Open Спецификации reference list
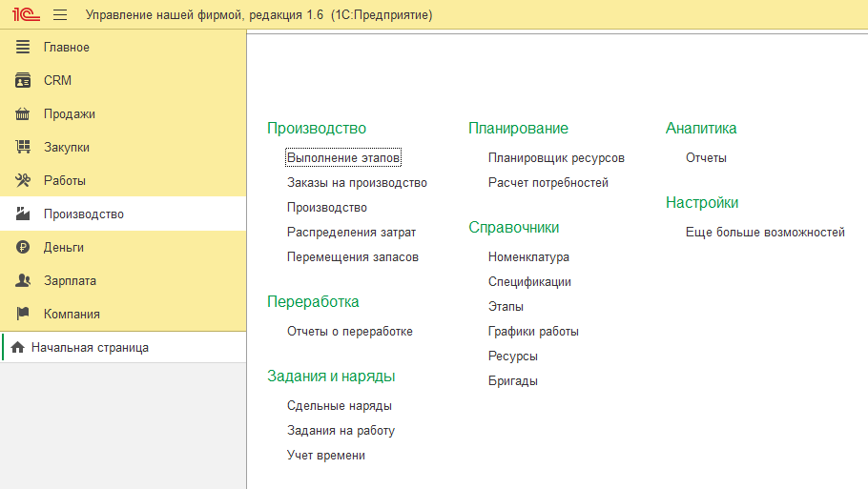868x489 pixels. [x=529, y=282]
